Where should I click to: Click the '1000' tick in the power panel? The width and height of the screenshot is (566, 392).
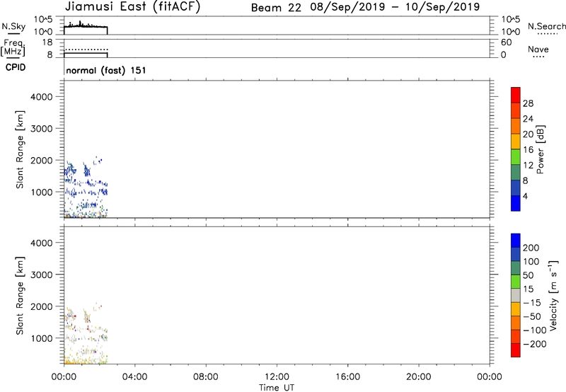[42, 192]
